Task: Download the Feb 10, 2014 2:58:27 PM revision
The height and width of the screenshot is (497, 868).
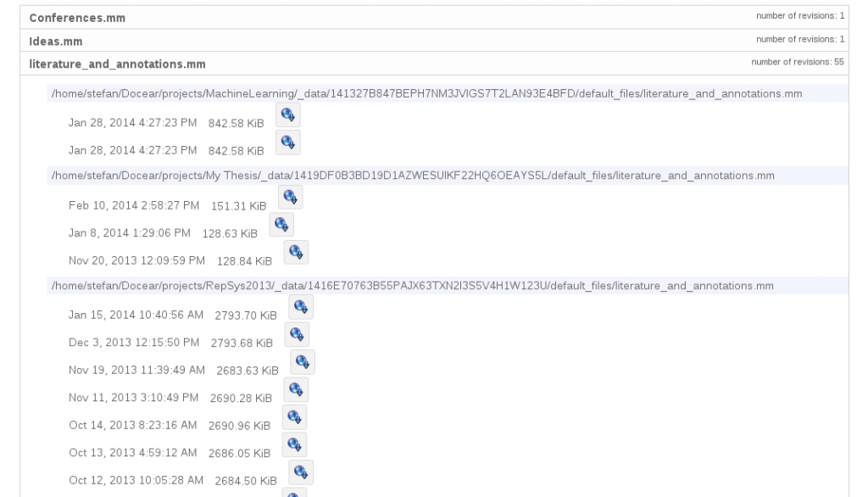Action: tap(290, 198)
